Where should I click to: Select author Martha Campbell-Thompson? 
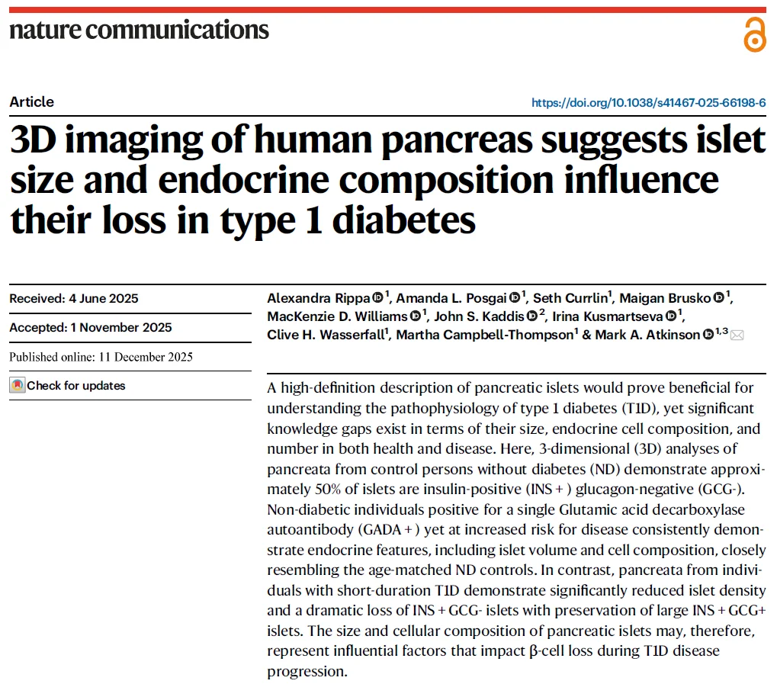482,334
